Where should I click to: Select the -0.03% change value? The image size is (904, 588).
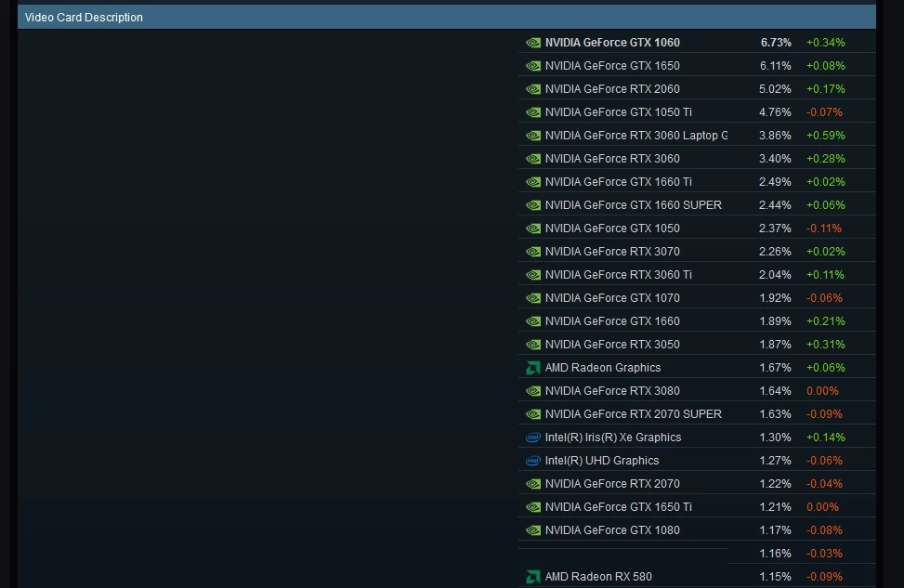point(824,554)
